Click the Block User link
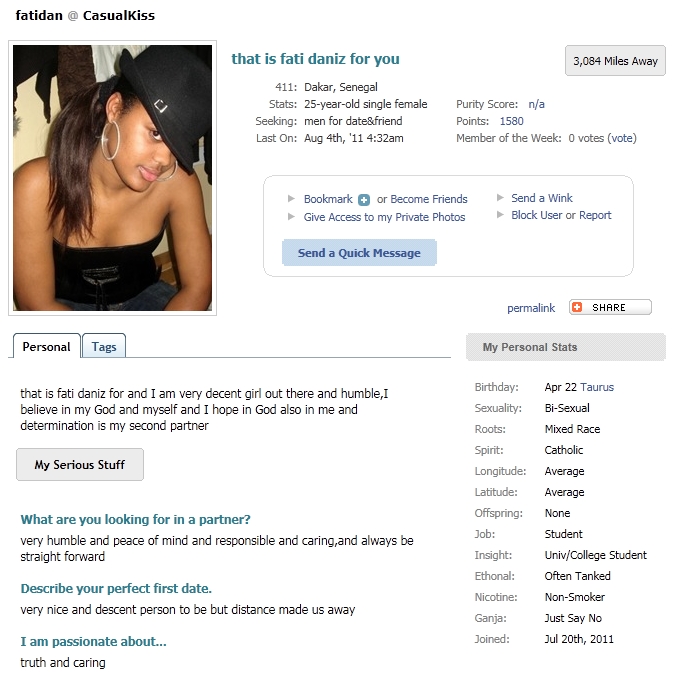The height and width of the screenshot is (675, 673). [x=537, y=215]
